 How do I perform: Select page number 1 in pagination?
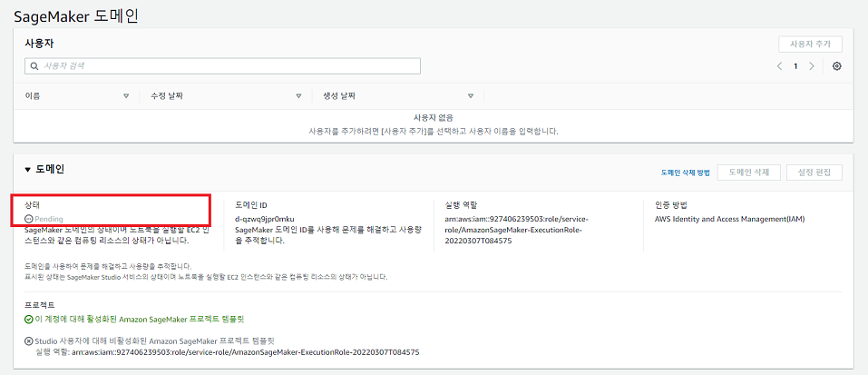(795, 66)
